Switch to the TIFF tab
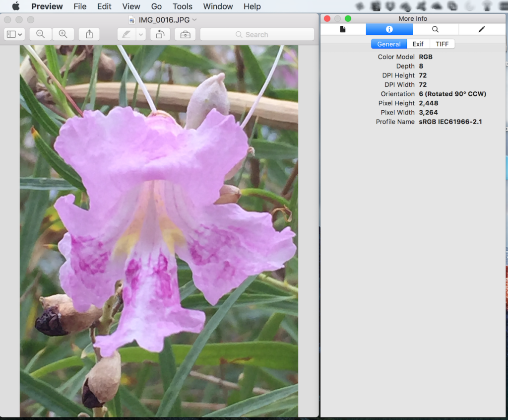Screen dimensions: 508x420 click(442, 44)
